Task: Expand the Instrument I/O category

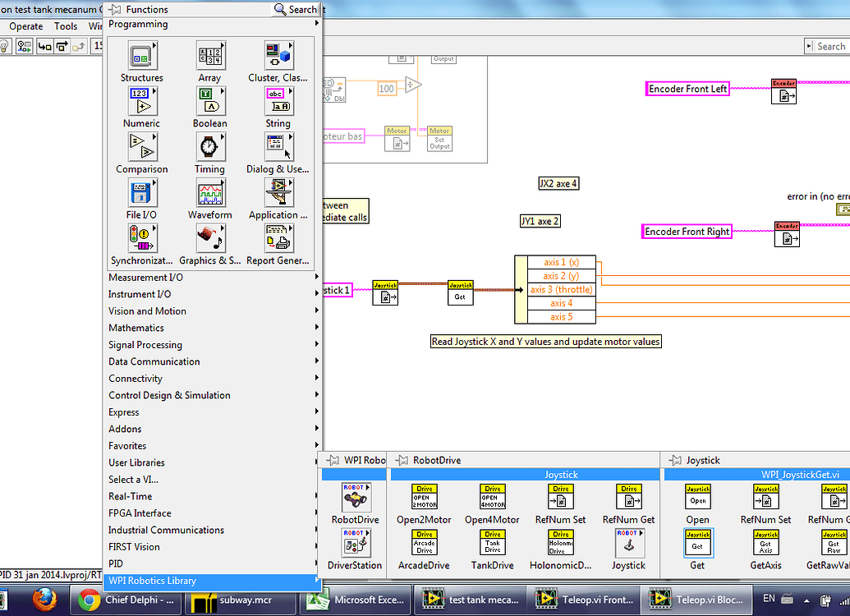Action: coord(213,294)
